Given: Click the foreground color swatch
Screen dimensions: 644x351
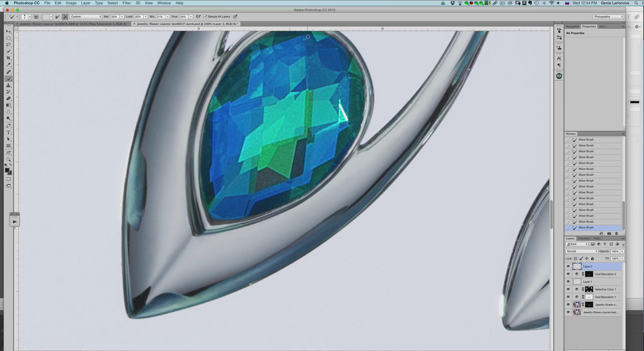Looking at the screenshot, I should [x=7, y=170].
